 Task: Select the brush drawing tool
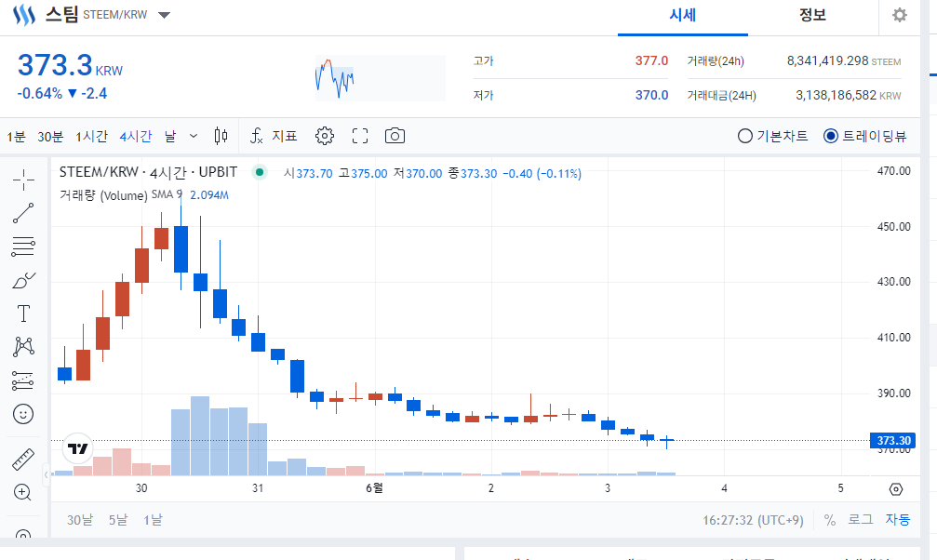point(23,280)
